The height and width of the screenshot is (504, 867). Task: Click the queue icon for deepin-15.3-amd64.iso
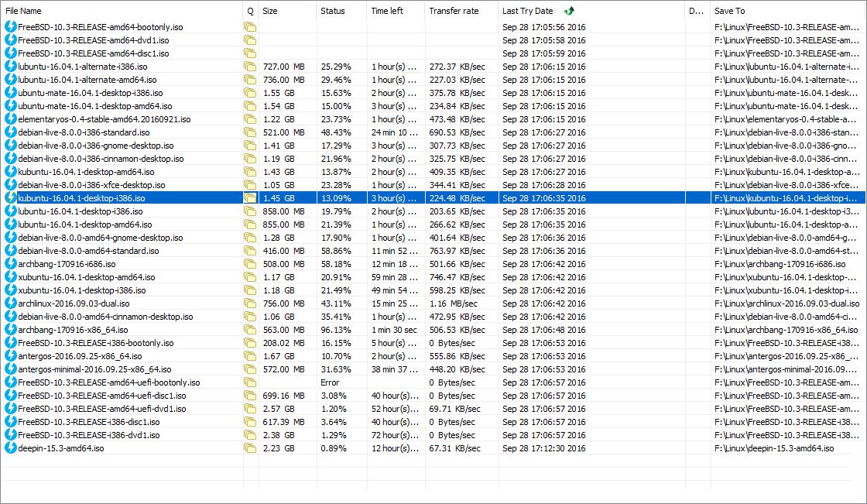[x=250, y=447]
